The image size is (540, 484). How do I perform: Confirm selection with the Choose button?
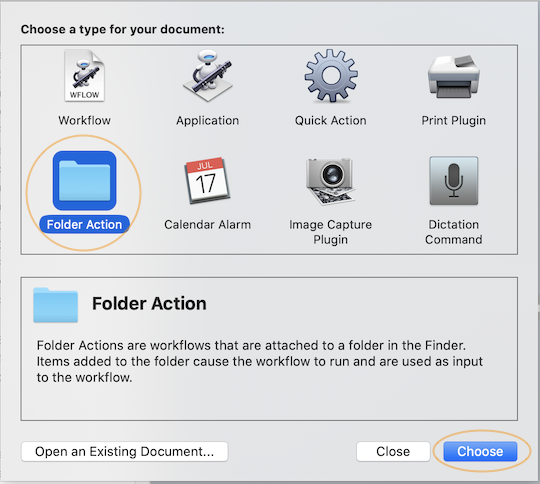coord(480,452)
